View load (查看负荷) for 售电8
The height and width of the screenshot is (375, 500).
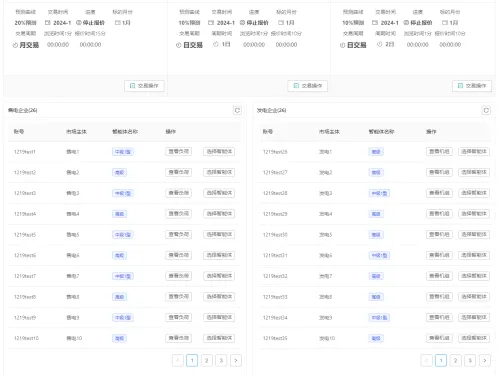point(179,297)
